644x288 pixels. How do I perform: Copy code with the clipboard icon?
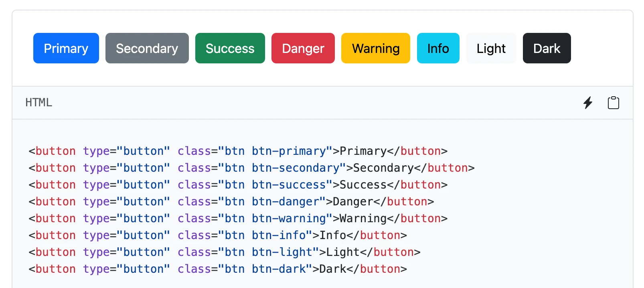coord(614,103)
